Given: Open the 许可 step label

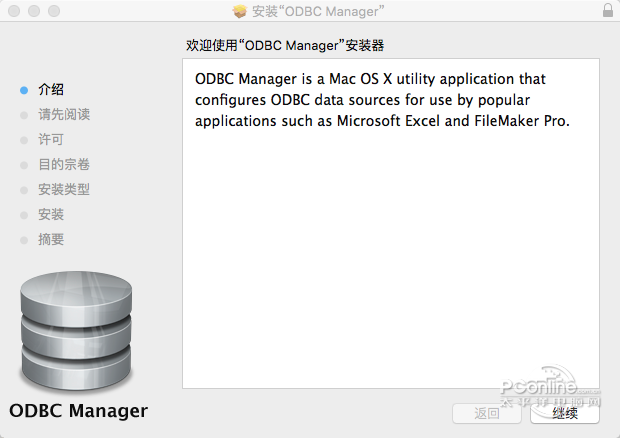Looking at the screenshot, I should click(51, 140).
